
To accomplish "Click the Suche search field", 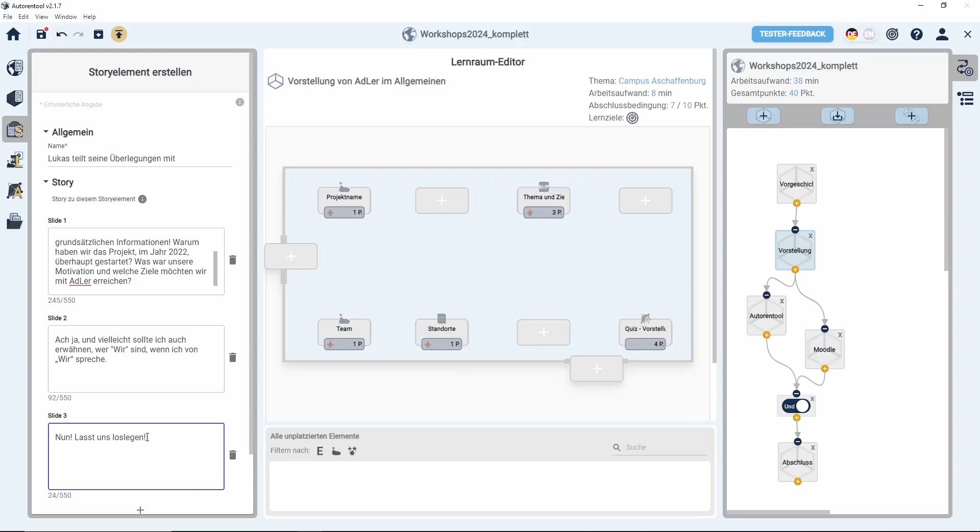I will [x=664, y=447].
